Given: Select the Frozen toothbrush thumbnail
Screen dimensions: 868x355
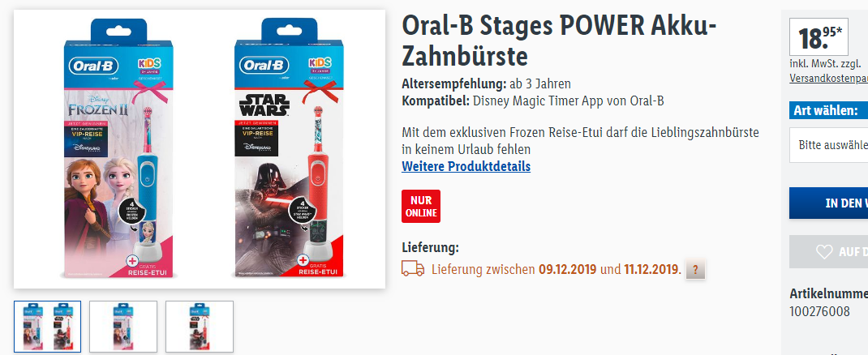Looking at the screenshot, I should coord(123,327).
